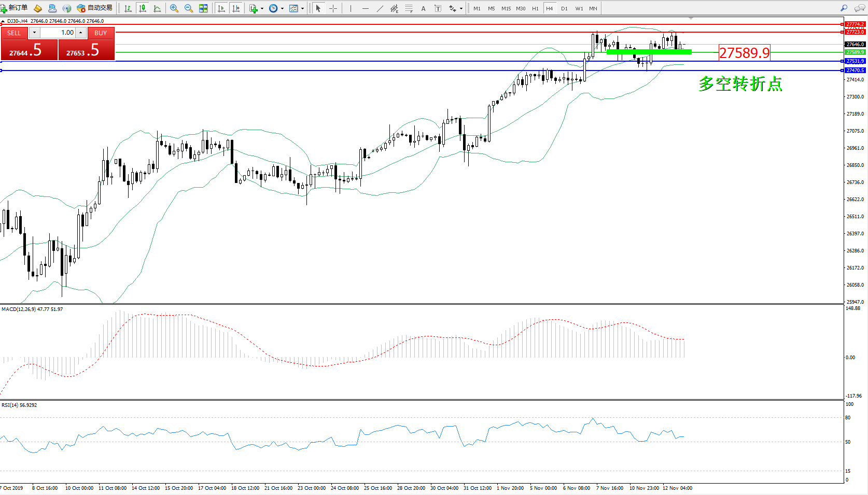Zoom in on the chart
Viewport: 868px width, 495px height.
pos(174,8)
